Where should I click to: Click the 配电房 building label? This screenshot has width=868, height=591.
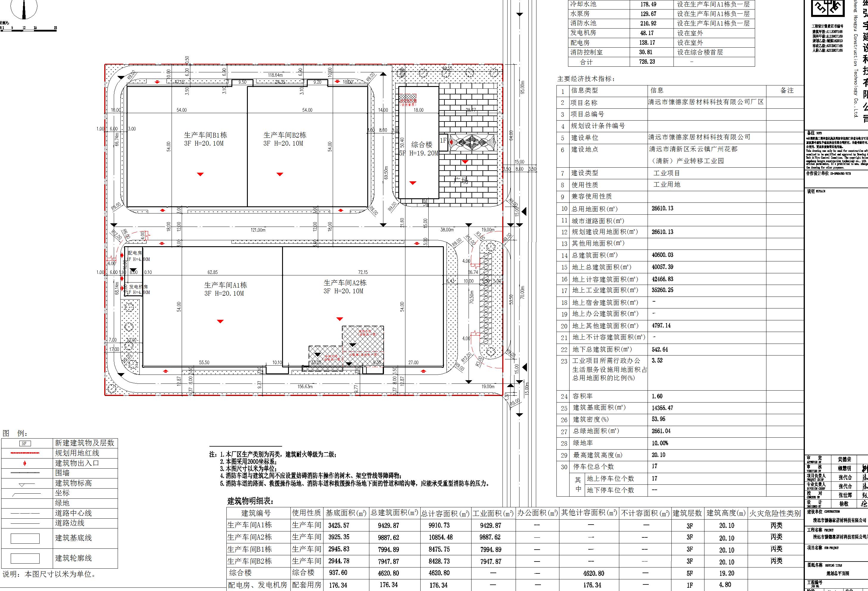(135, 253)
